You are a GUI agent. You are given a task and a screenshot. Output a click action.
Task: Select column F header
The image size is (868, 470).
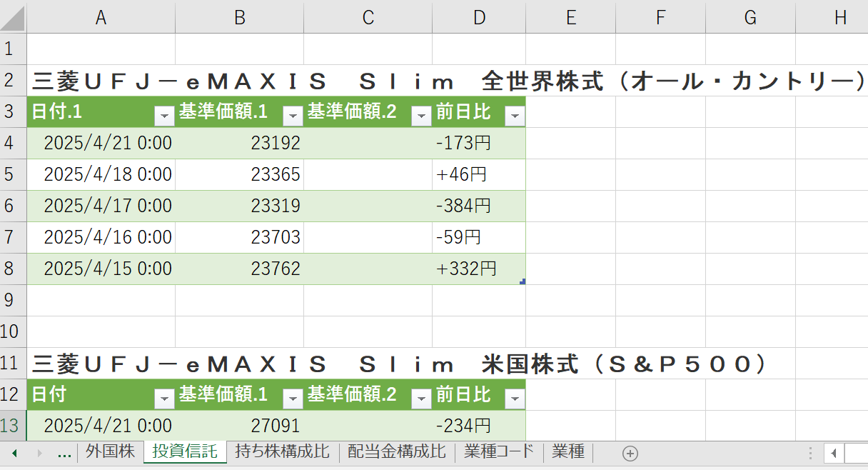coord(660,17)
